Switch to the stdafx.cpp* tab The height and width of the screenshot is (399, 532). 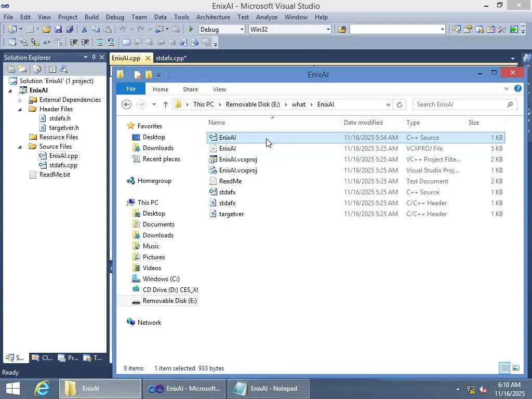click(171, 58)
